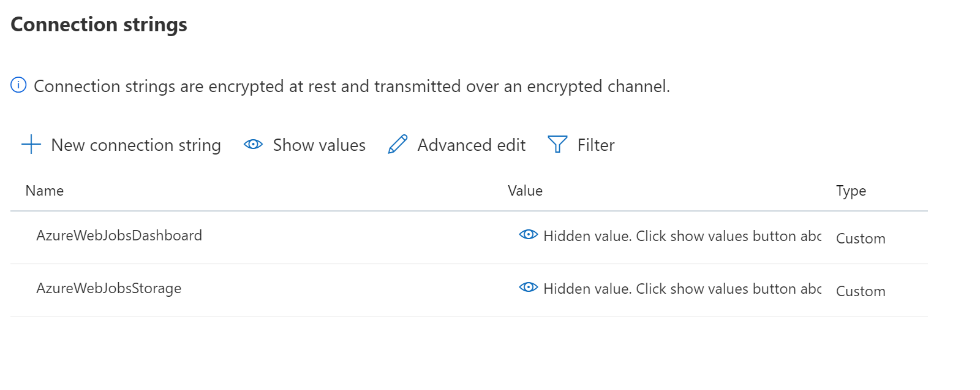
Task: Click the Custom type of AzureWebJobsDashboard
Action: coord(861,239)
